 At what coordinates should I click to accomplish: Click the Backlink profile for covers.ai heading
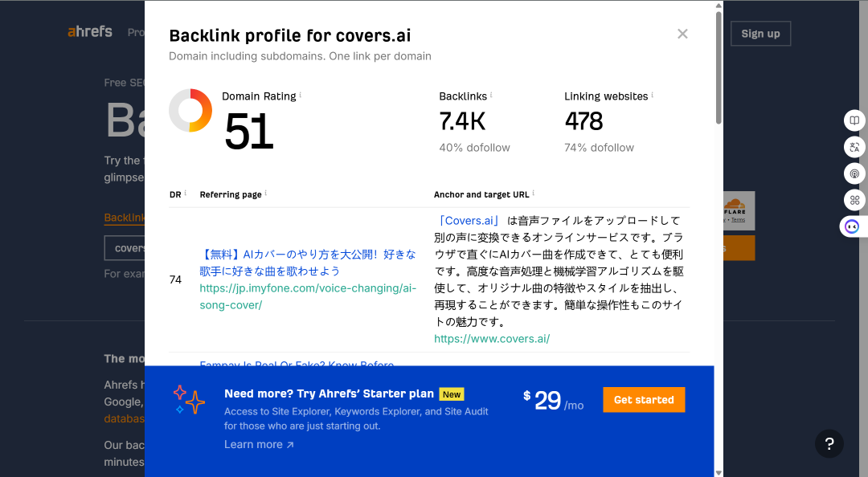[x=290, y=35]
